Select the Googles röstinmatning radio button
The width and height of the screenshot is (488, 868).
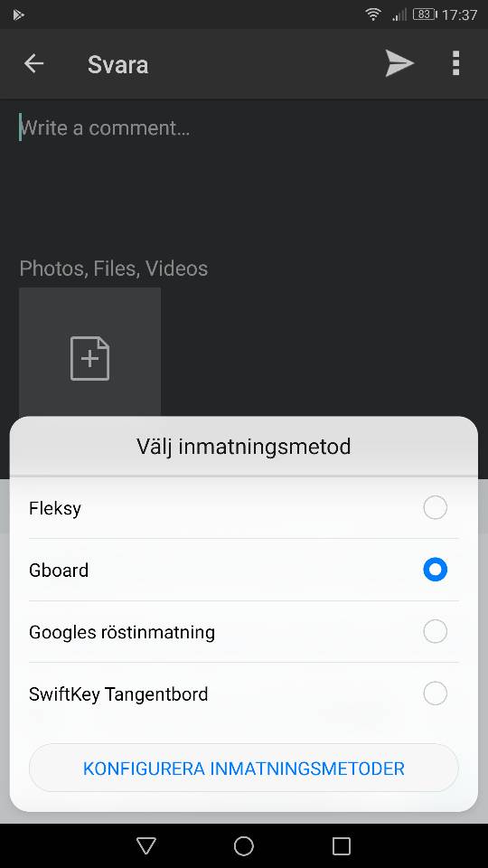pyautogui.click(x=435, y=632)
